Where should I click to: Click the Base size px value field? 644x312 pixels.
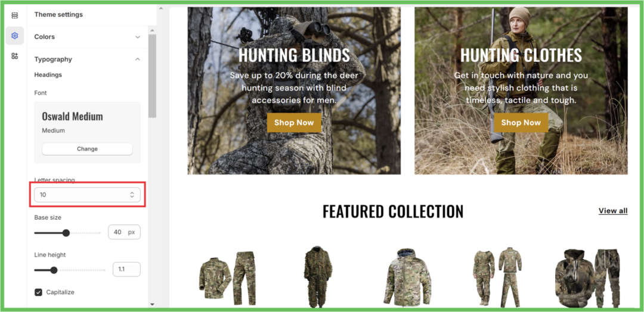pos(124,232)
